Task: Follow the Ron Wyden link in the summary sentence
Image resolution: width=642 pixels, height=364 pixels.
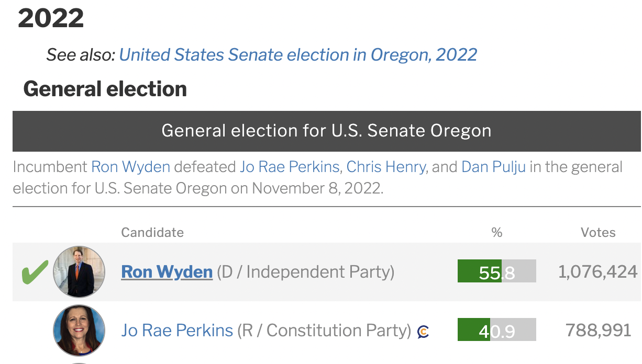Action: [131, 167]
